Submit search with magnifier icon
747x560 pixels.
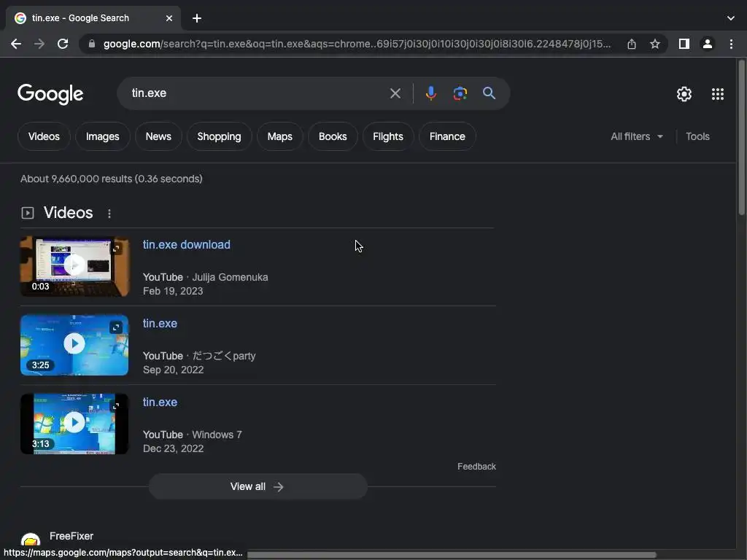489,93
